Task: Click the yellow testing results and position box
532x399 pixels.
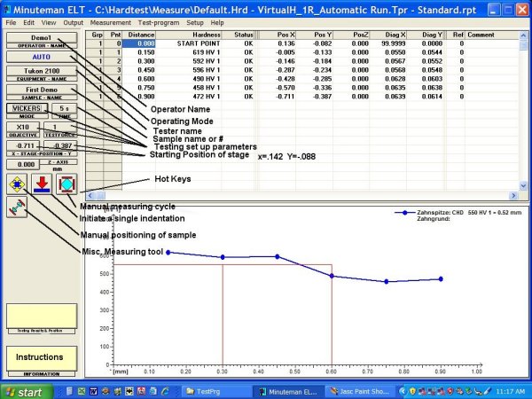Action: coord(42,316)
